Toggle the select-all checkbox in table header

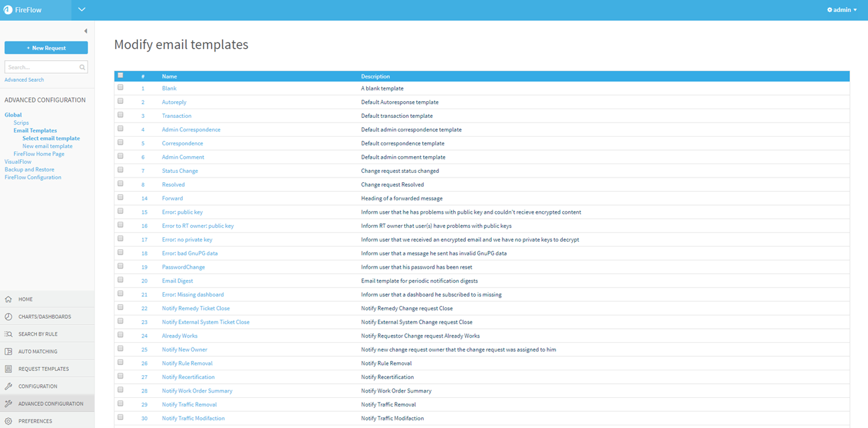click(120, 76)
